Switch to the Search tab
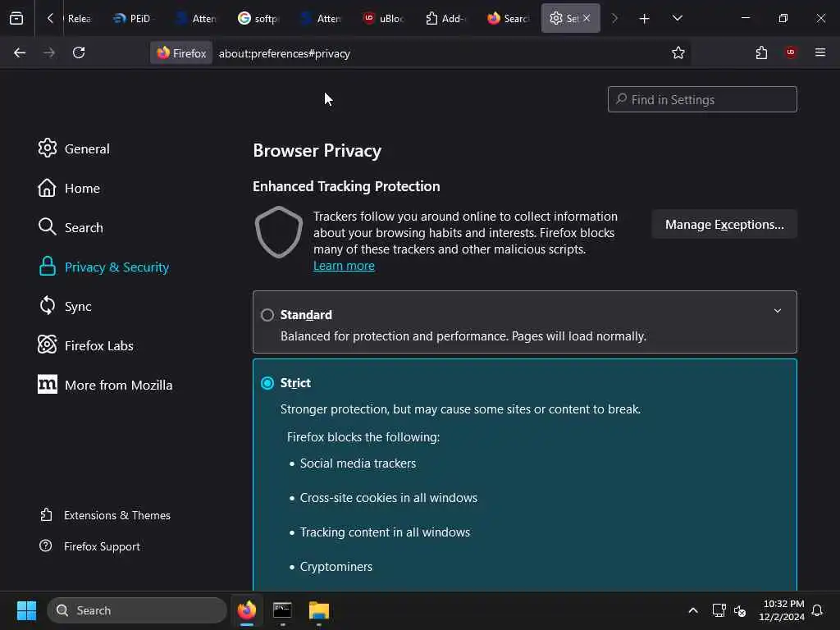Image resolution: width=840 pixels, height=630 pixels. (x=508, y=19)
